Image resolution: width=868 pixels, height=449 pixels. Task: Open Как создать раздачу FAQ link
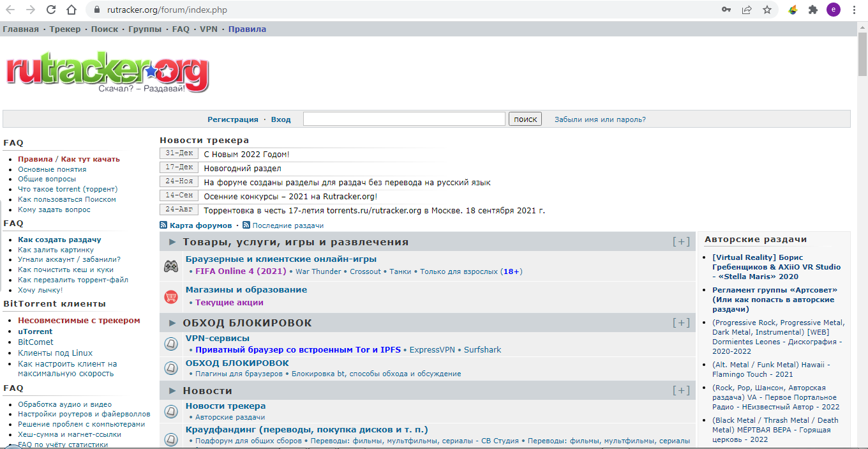click(x=59, y=240)
